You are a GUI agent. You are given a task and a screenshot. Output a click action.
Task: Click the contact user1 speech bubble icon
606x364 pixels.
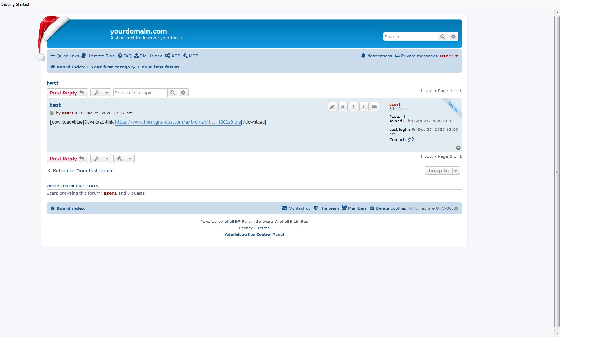(x=411, y=139)
